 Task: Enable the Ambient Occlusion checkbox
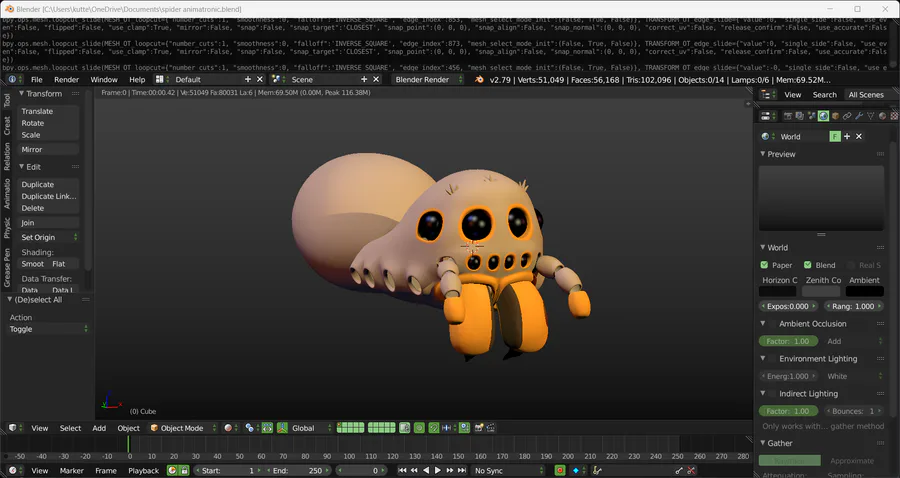click(x=773, y=324)
